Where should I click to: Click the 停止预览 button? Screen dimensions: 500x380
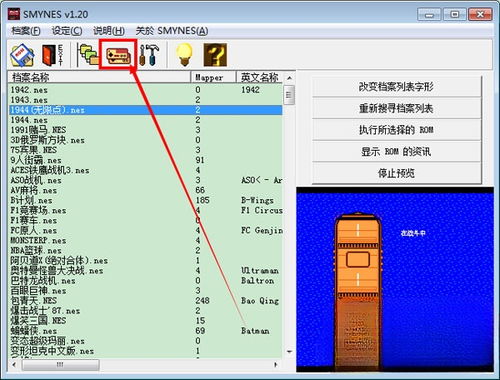(397, 173)
